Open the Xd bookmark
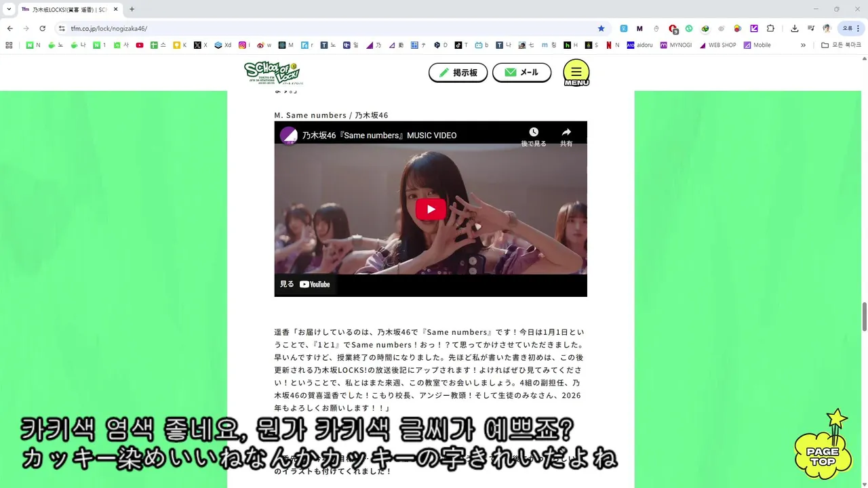 point(223,45)
